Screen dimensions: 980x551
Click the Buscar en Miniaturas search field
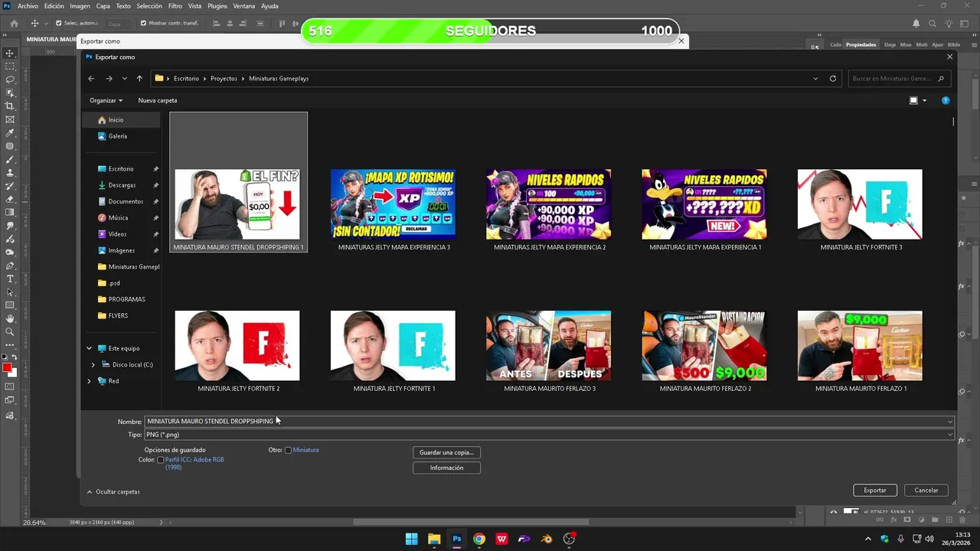(x=899, y=78)
